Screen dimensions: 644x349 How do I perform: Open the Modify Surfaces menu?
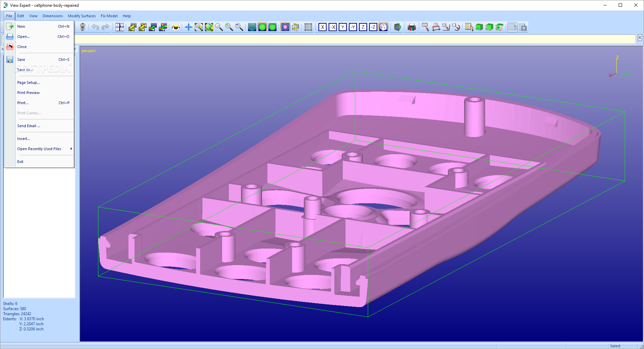tap(82, 16)
